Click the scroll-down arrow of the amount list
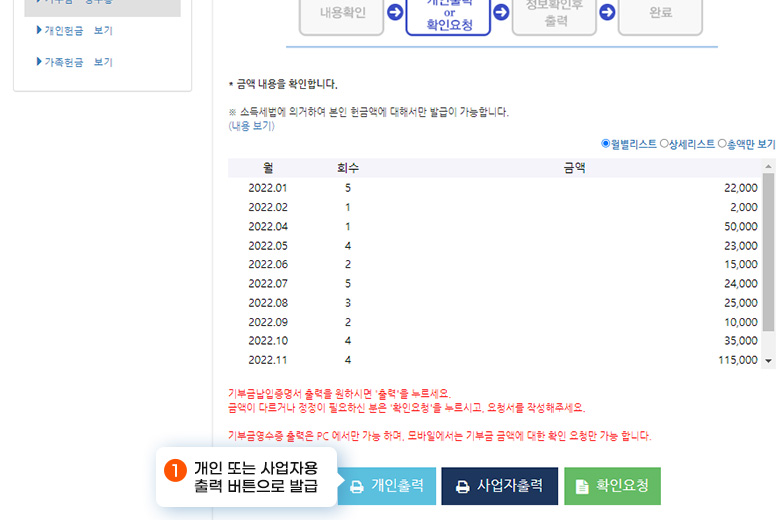The height and width of the screenshot is (520, 780). point(769,360)
